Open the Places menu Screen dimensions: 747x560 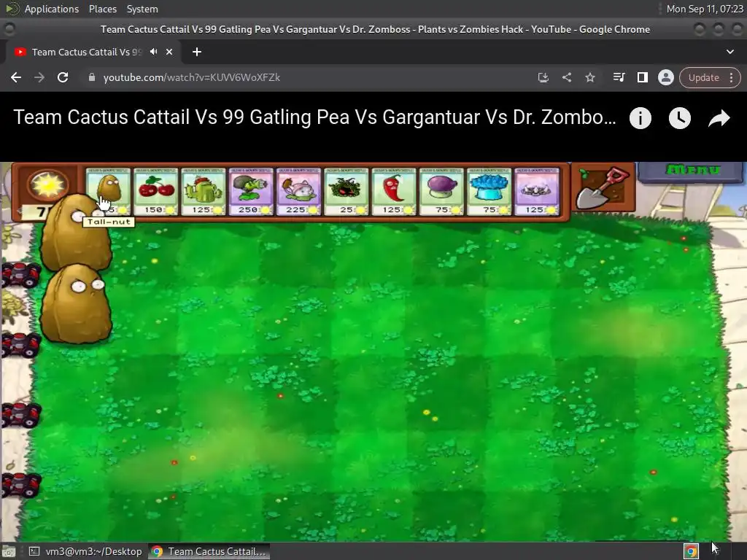pyautogui.click(x=102, y=9)
